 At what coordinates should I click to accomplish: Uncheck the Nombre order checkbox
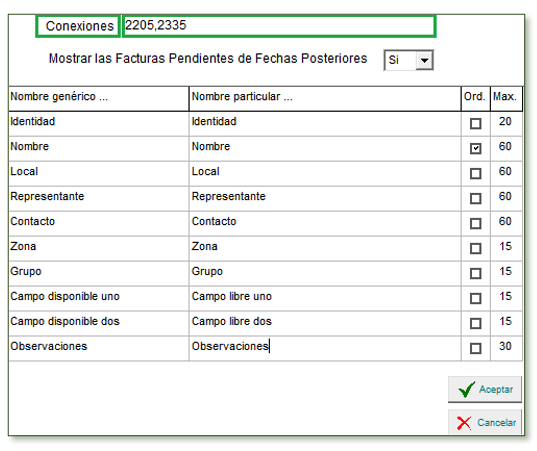475,148
